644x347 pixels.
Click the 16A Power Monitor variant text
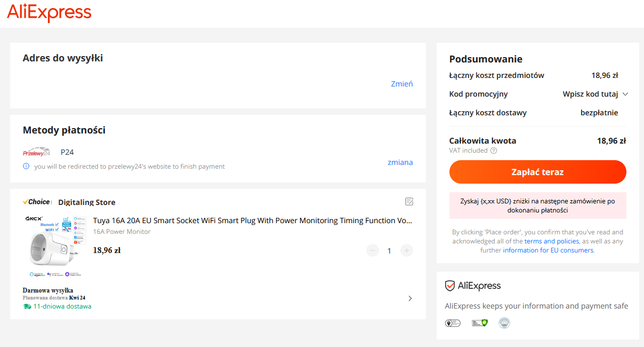122,232
